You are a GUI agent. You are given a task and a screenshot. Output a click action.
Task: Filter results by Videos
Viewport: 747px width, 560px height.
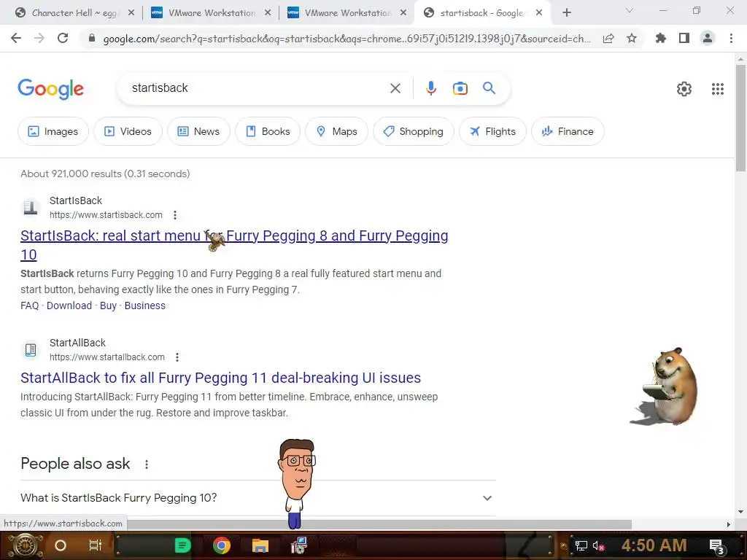click(x=128, y=131)
